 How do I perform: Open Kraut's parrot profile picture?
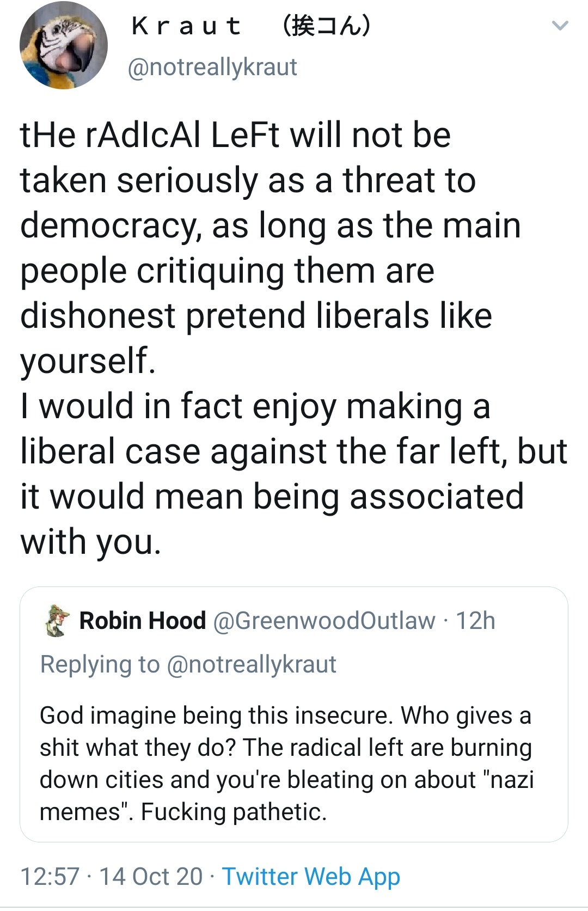(x=63, y=45)
